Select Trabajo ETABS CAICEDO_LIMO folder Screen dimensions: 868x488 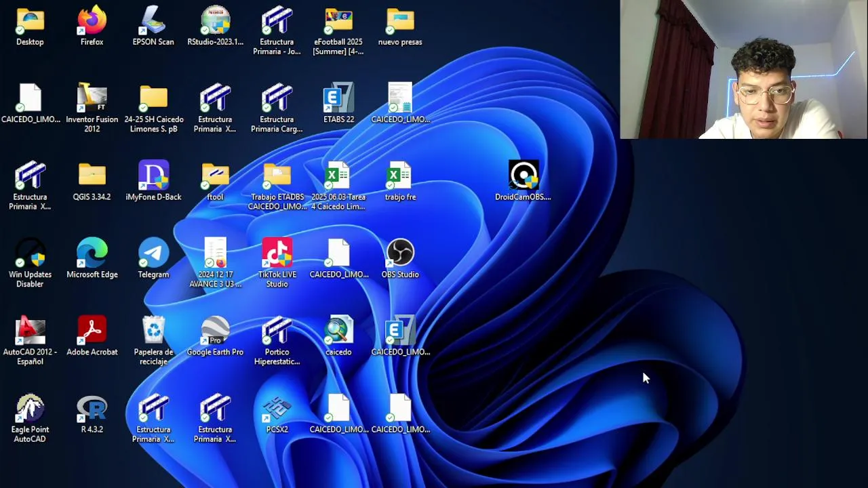pos(277,176)
